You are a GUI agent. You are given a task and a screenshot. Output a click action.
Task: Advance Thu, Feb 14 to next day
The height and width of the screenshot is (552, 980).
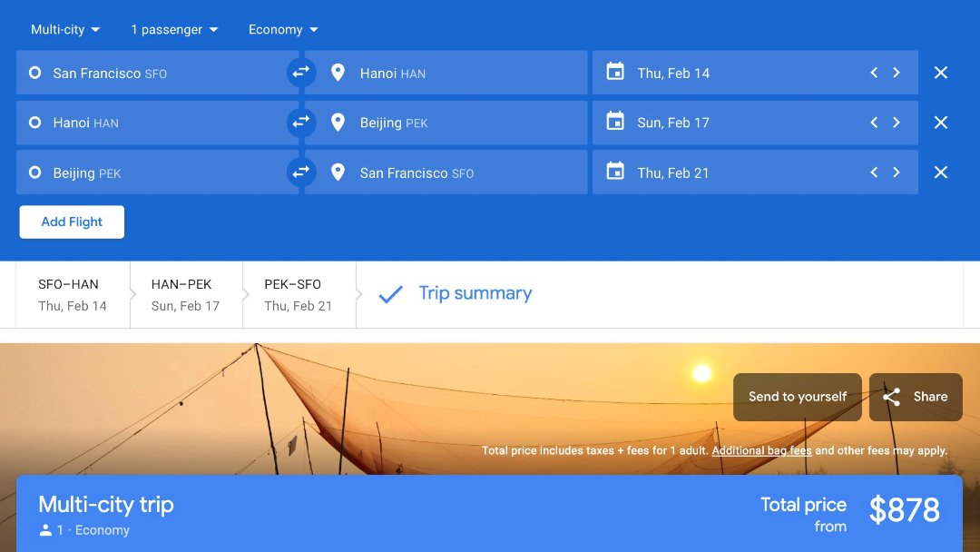click(897, 73)
